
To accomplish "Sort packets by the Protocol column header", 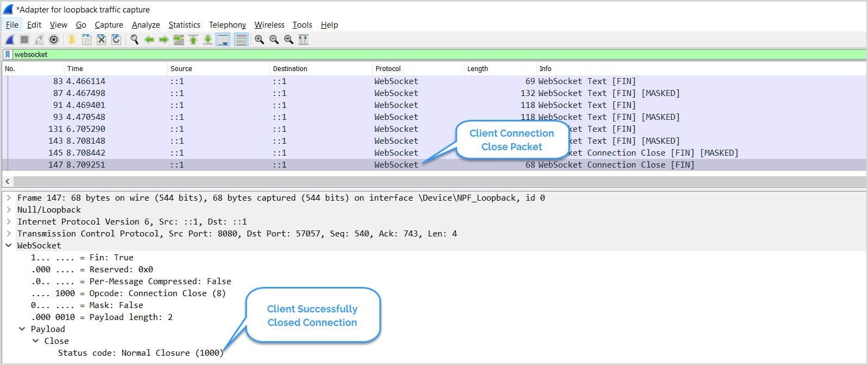I will 388,69.
